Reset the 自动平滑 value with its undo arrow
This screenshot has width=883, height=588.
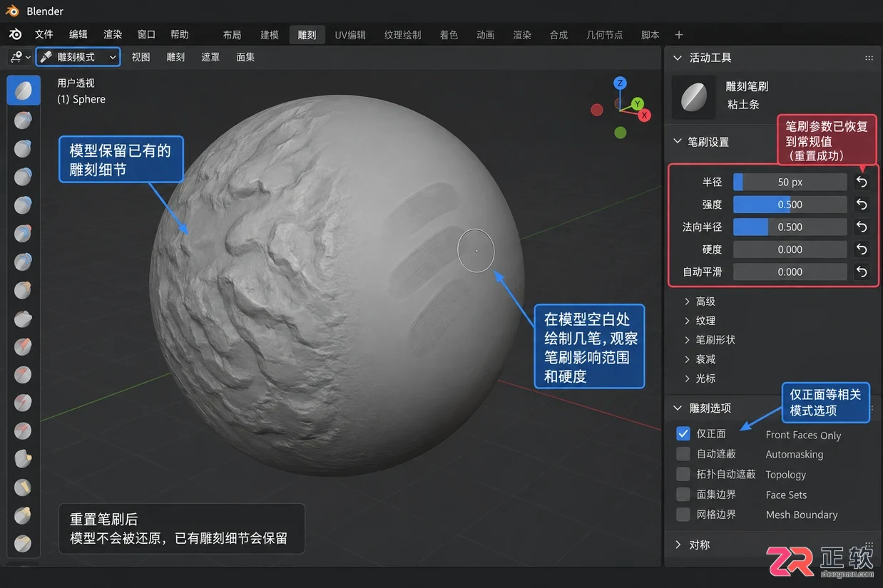coord(862,272)
